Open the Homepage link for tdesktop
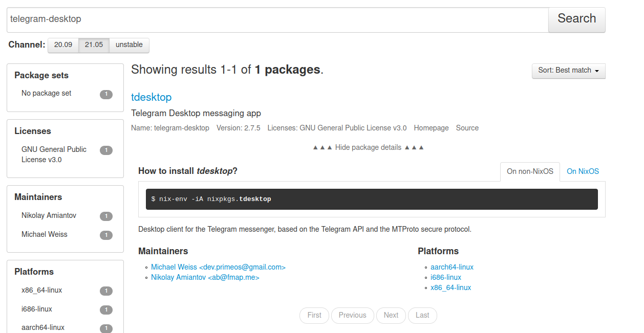This screenshot has width=644, height=333. pos(431,127)
